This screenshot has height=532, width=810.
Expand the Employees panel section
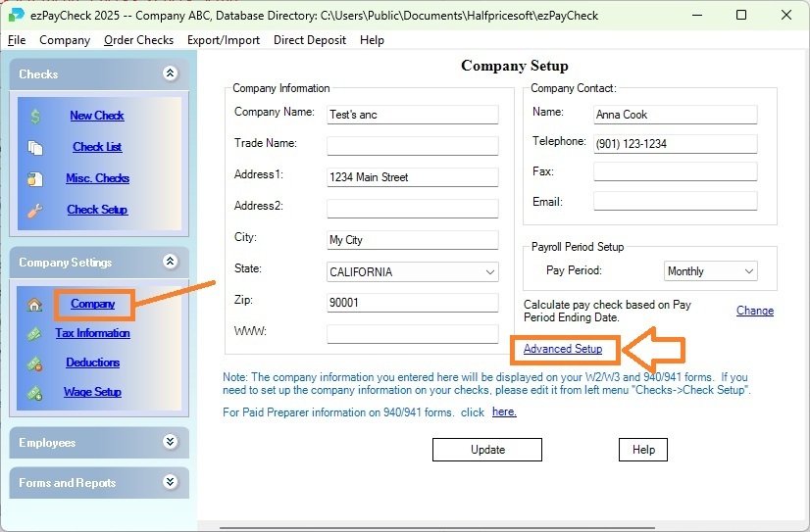(x=170, y=442)
